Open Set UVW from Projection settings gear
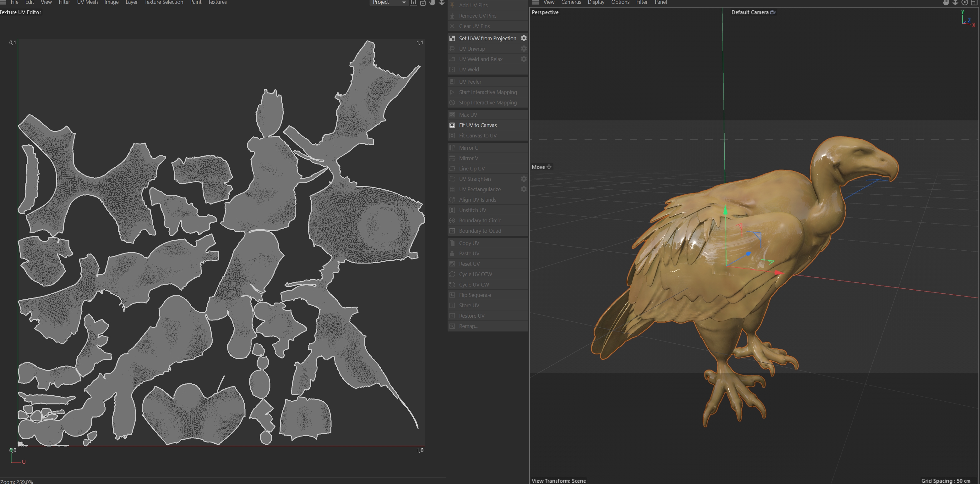The image size is (980, 484). click(x=524, y=38)
